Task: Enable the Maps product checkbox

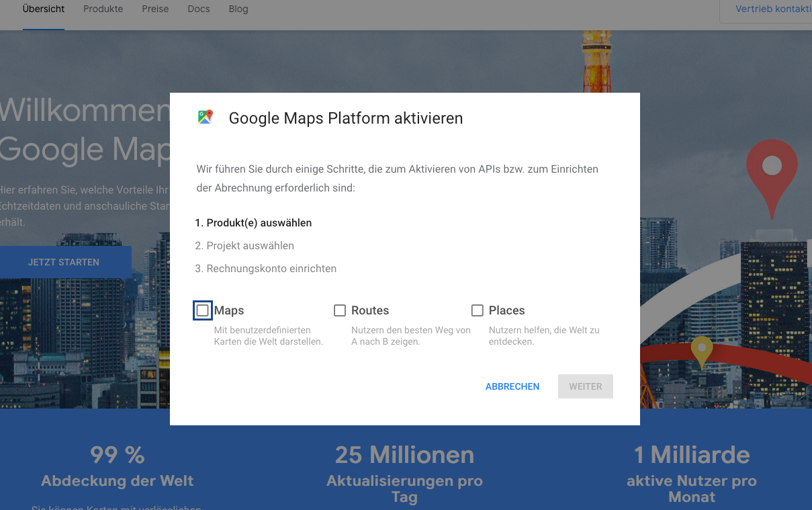Action: pos(203,310)
